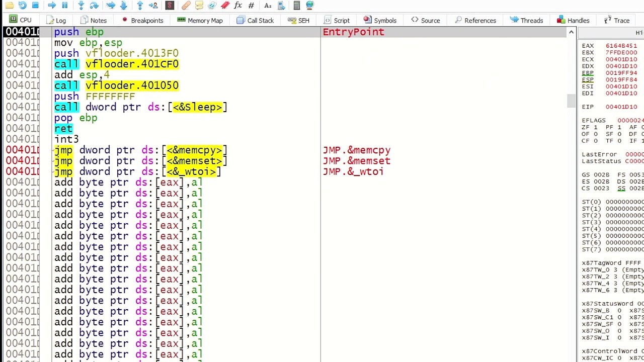Click the disassembly scrollbar up arrow

pos(571,32)
